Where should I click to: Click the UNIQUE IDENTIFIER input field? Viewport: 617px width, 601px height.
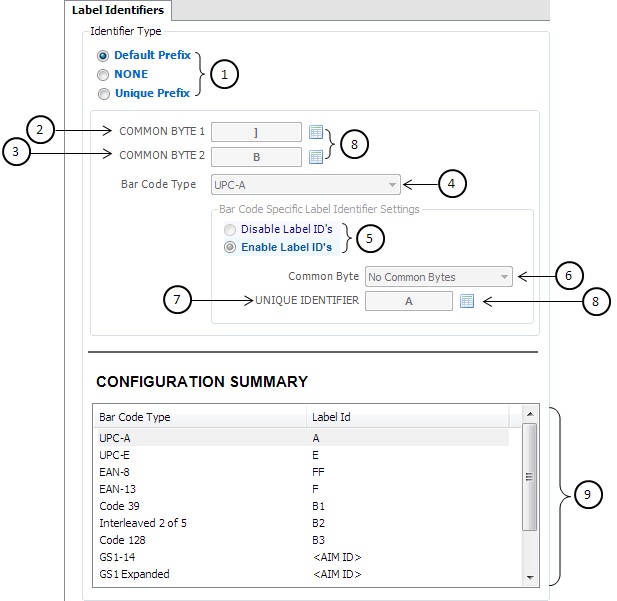tap(409, 301)
